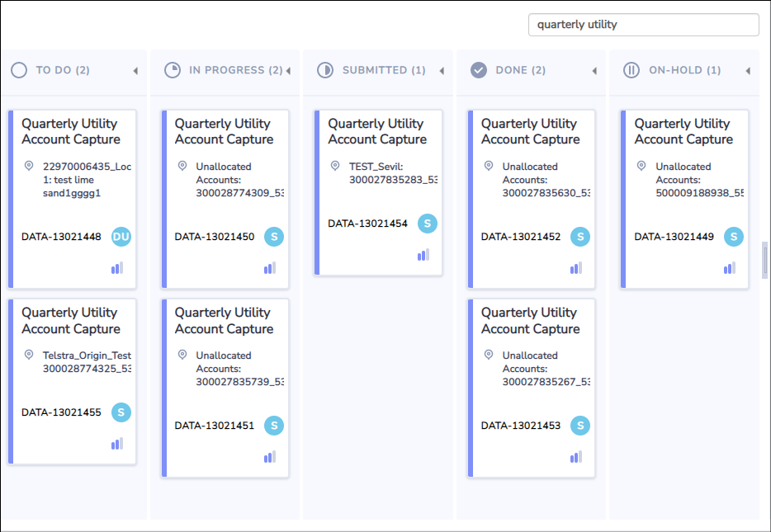Click the TO DO status circle icon
Image resolution: width=771 pixels, height=532 pixels.
point(19,70)
